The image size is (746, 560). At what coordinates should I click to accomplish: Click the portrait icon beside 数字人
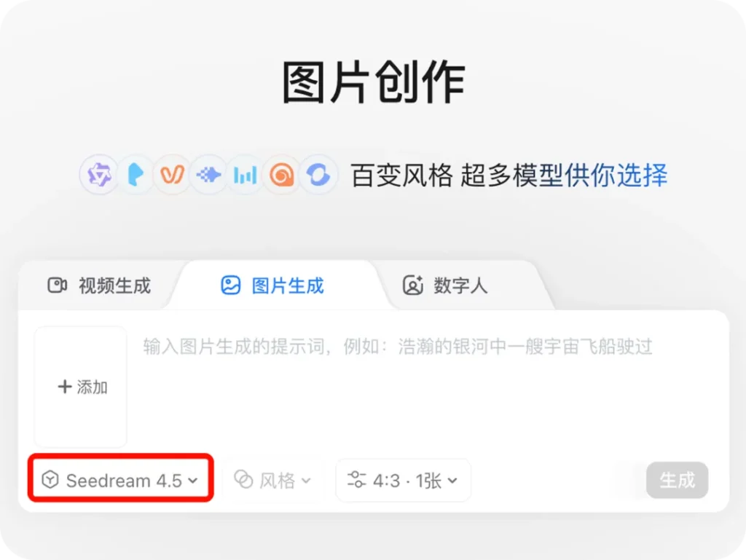pos(413,285)
